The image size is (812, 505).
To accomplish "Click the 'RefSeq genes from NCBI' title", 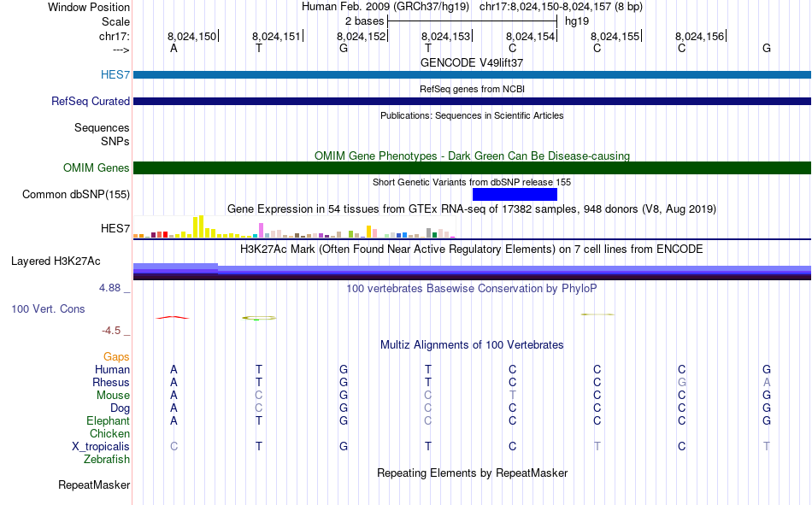I will click(472, 89).
